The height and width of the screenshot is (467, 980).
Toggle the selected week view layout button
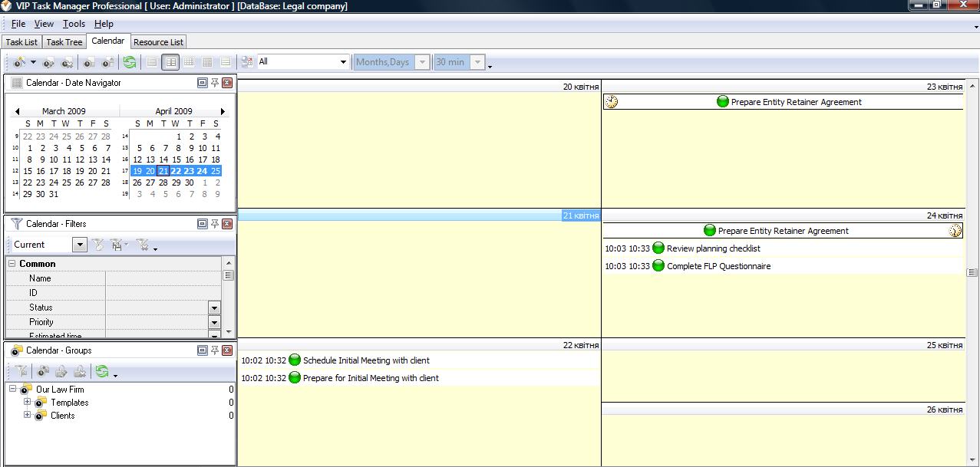click(x=170, y=62)
